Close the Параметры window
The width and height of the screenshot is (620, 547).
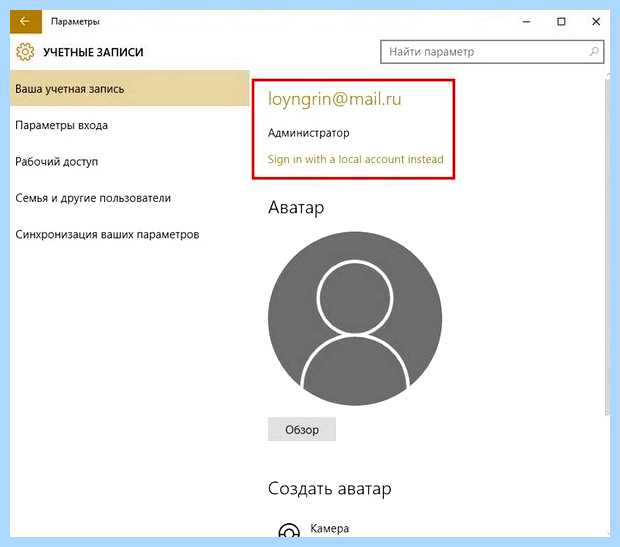pos(595,22)
